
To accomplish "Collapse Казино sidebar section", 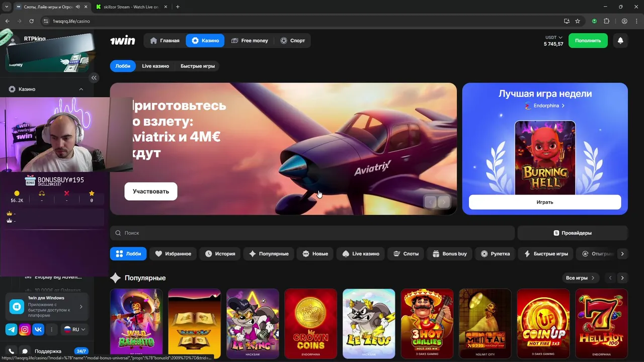I will [81, 89].
